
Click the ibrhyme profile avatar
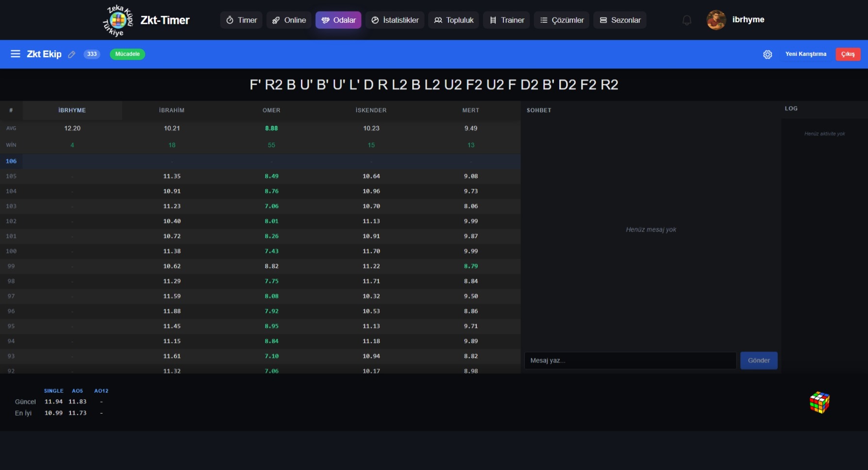[716, 20]
